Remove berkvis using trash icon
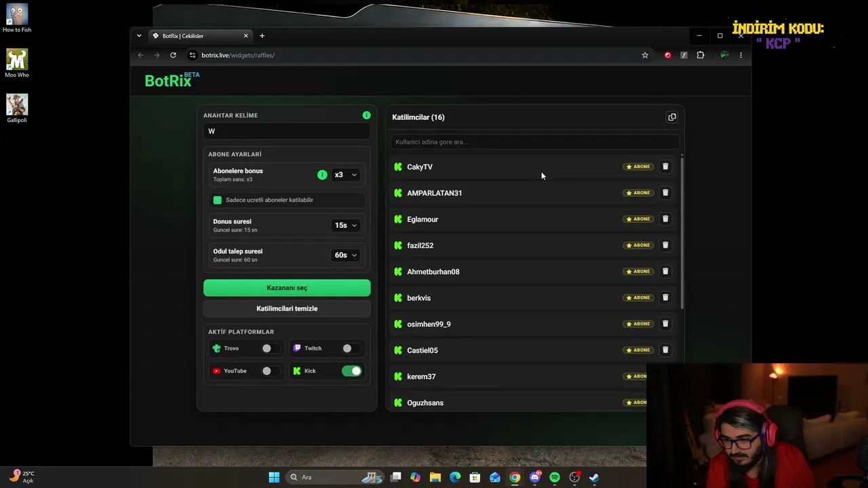The width and height of the screenshot is (868, 488). (x=665, y=298)
